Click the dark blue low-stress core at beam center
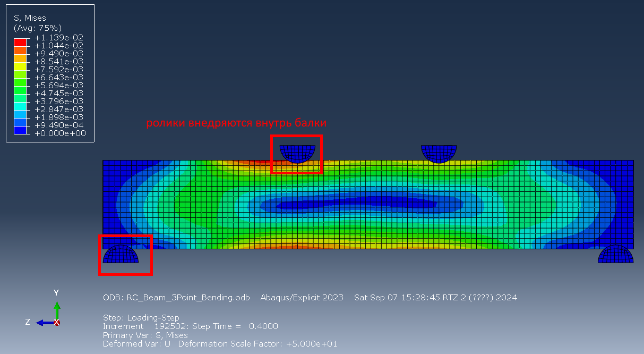This screenshot has height=354, width=644. (x=356, y=204)
